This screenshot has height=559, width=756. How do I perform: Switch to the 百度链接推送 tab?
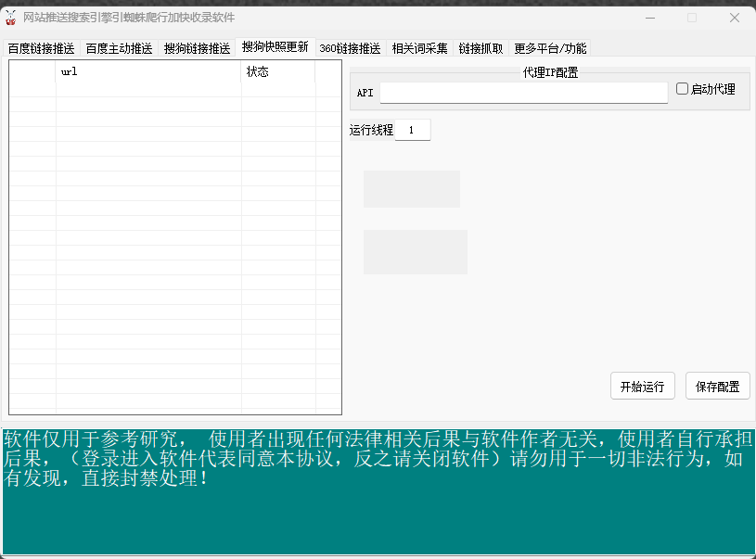point(41,48)
